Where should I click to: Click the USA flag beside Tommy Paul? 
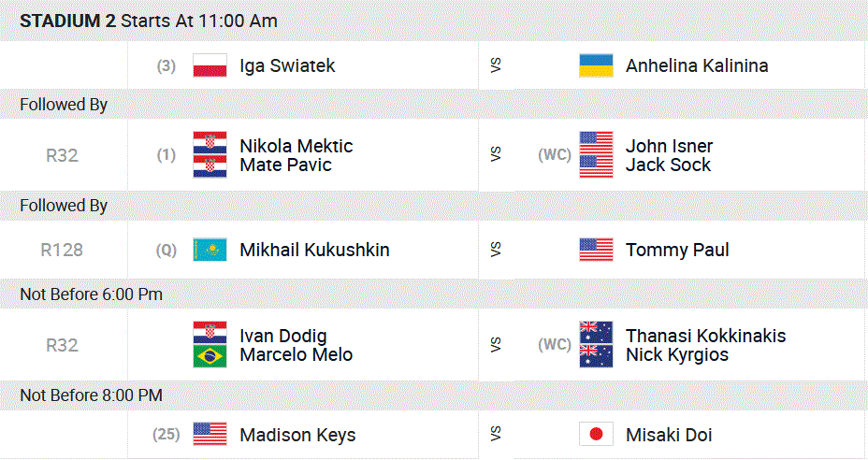tap(596, 250)
